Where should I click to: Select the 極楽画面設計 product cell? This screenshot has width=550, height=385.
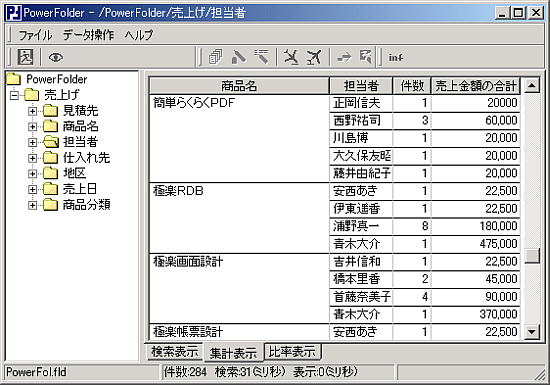(x=239, y=289)
